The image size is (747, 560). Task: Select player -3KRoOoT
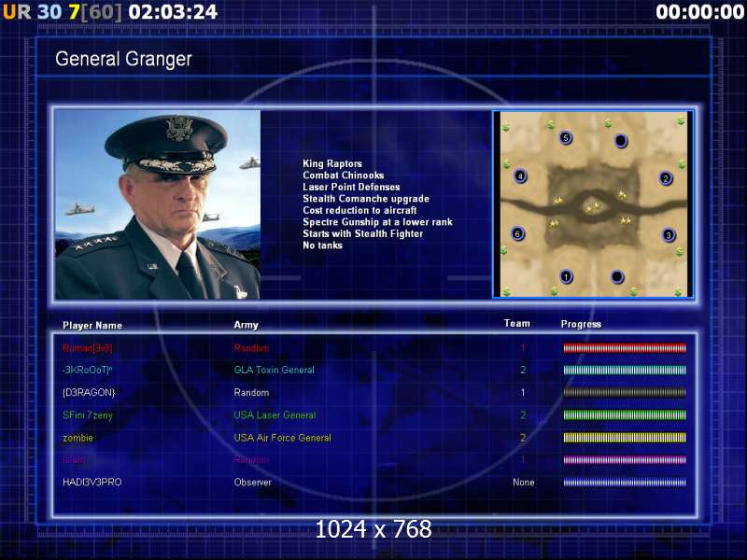point(87,370)
